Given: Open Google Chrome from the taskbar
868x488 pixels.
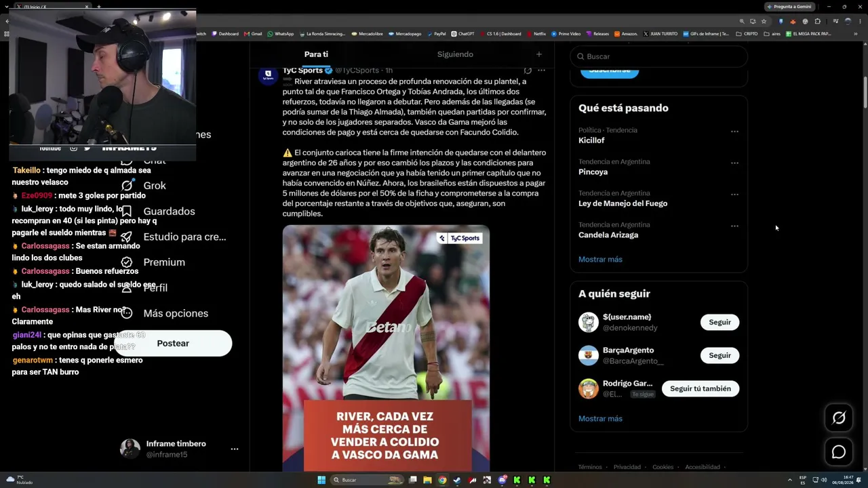Looking at the screenshot, I should [442, 480].
